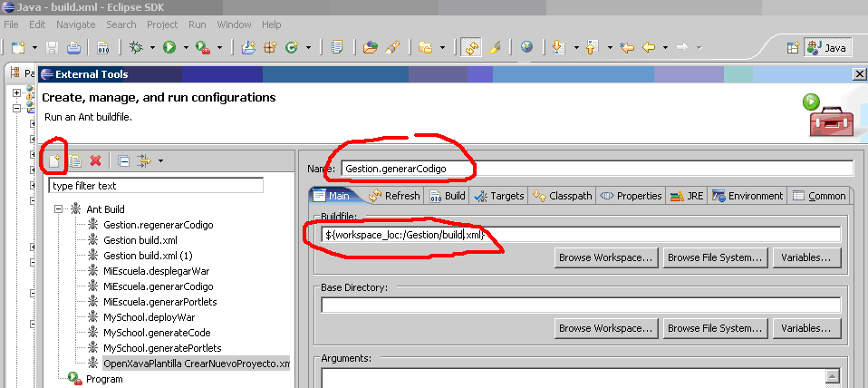
Task: Click the filter launch configurations icon
Action: (144, 161)
